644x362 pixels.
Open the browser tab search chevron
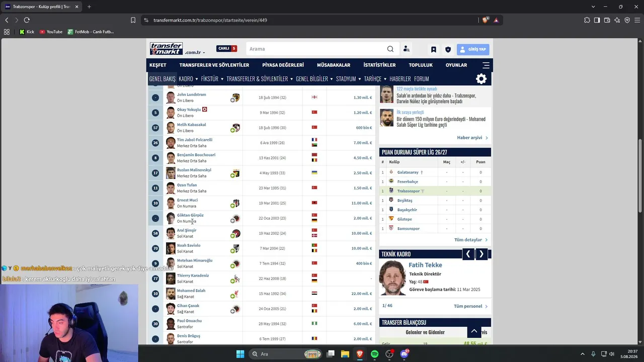pos(593,7)
